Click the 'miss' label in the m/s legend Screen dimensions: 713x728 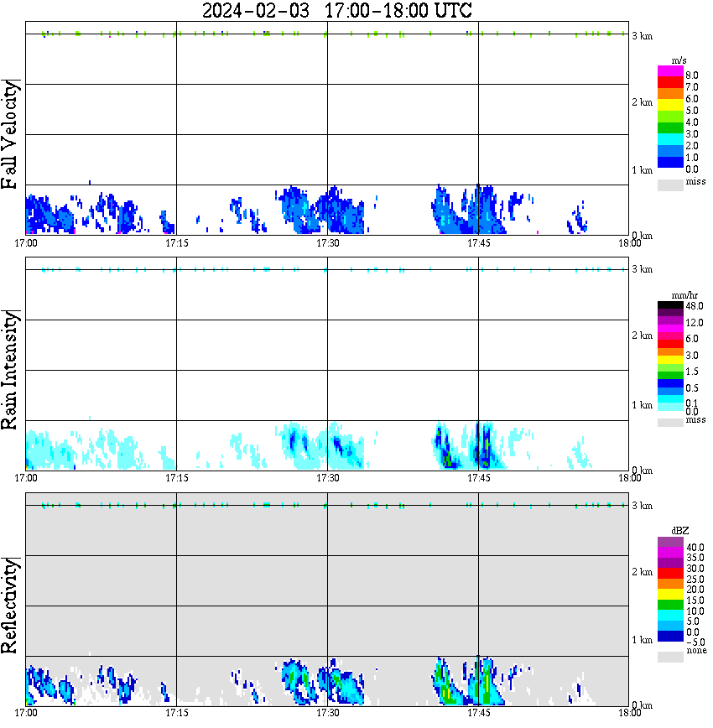tap(695, 181)
